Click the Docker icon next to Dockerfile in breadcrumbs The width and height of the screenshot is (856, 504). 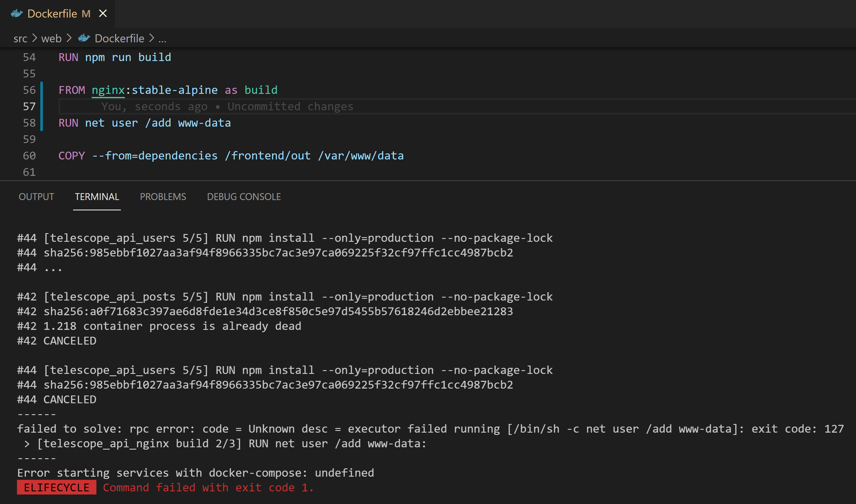pos(84,38)
